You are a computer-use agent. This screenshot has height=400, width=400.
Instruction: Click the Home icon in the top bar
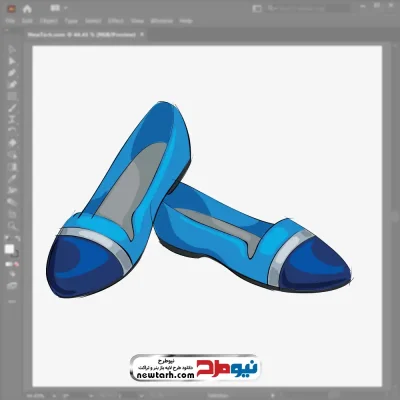coord(27,9)
